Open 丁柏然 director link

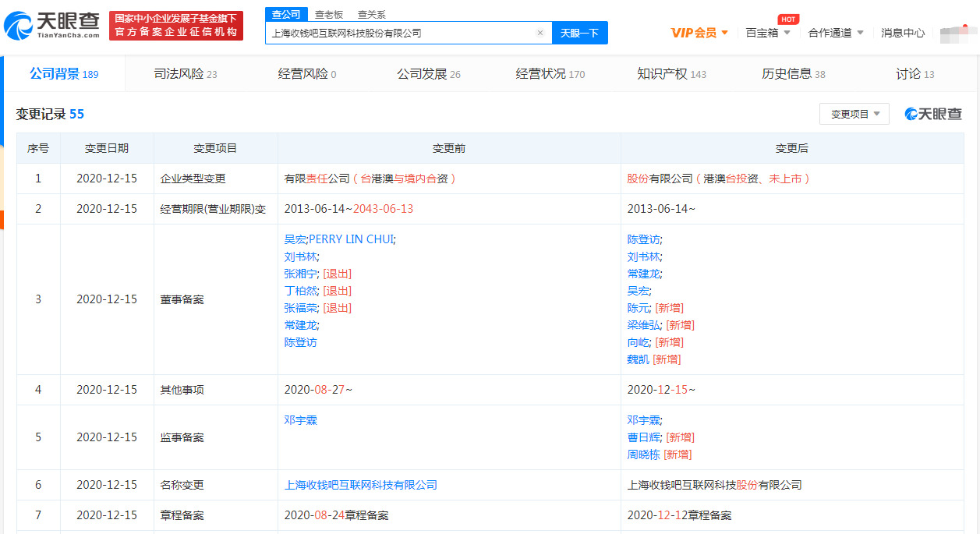coord(301,291)
